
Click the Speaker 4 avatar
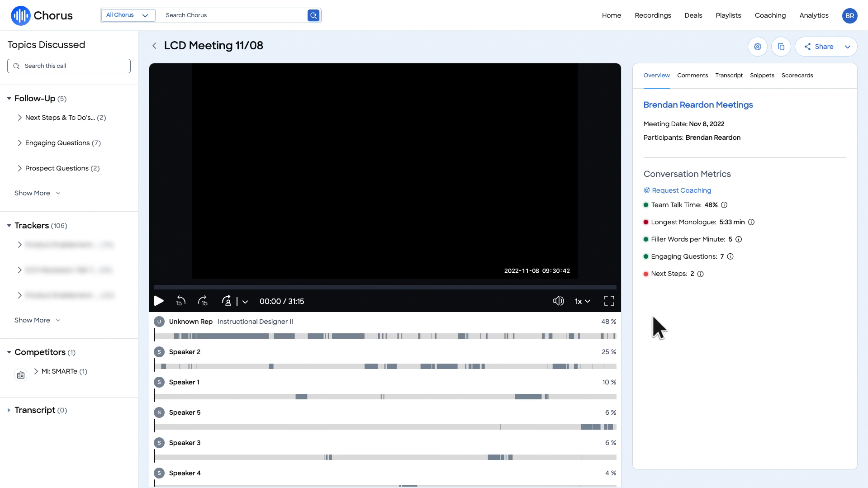tap(159, 473)
